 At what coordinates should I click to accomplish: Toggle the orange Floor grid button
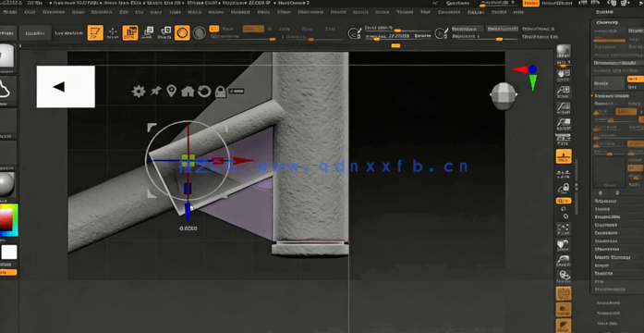[564, 156]
